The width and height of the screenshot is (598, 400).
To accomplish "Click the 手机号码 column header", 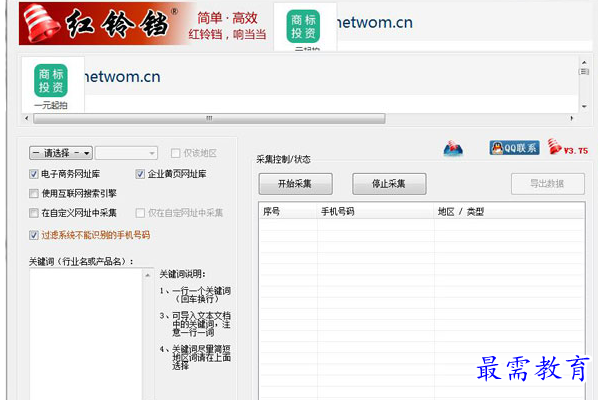I will point(375,211).
